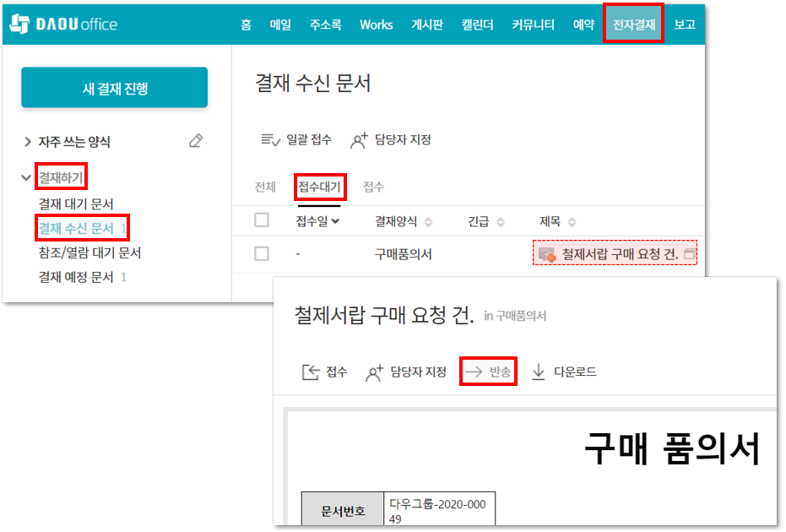Open 철제서랍 구매 요청 건. document
Image resolution: width=786 pixels, height=532 pixels.
620,254
